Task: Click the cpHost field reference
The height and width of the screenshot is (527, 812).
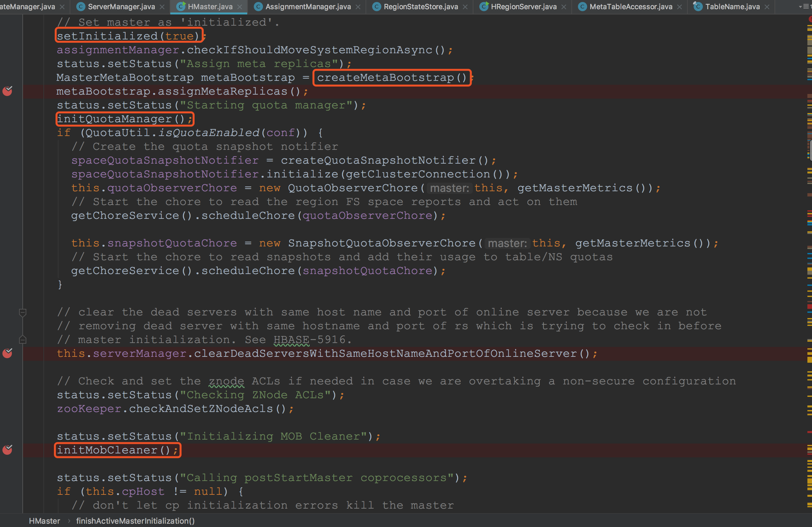Action: pos(143,491)
